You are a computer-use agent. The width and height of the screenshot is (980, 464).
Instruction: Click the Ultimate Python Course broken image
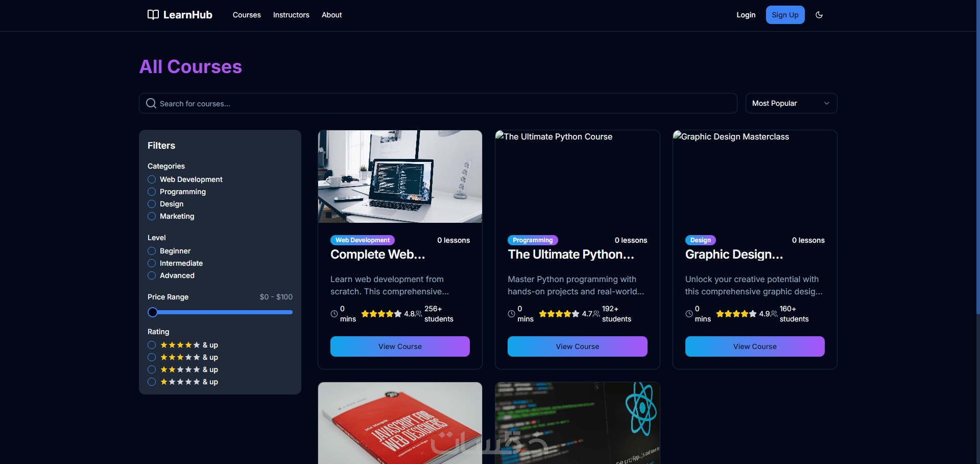click(578, 176)
